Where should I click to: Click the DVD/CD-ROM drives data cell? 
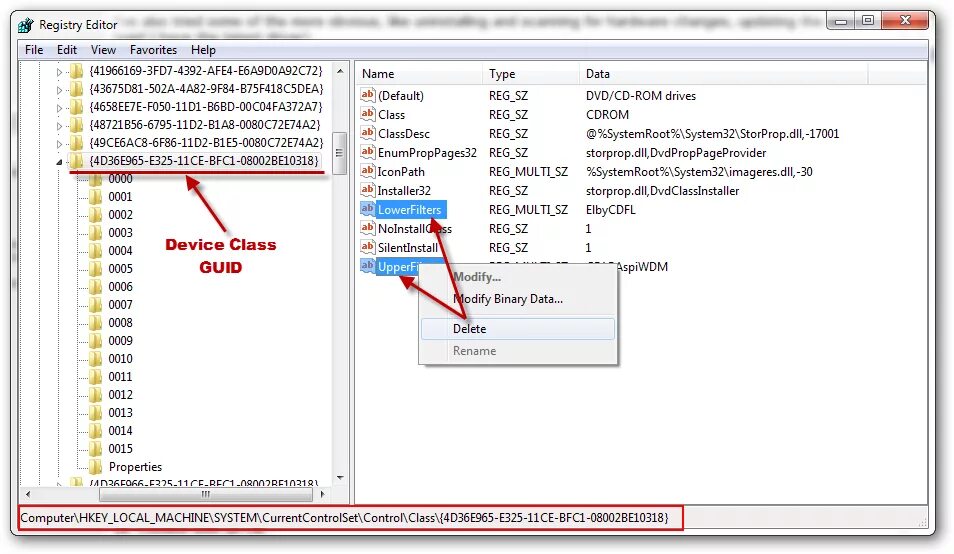pyautogui.click(x=641, y=95)
